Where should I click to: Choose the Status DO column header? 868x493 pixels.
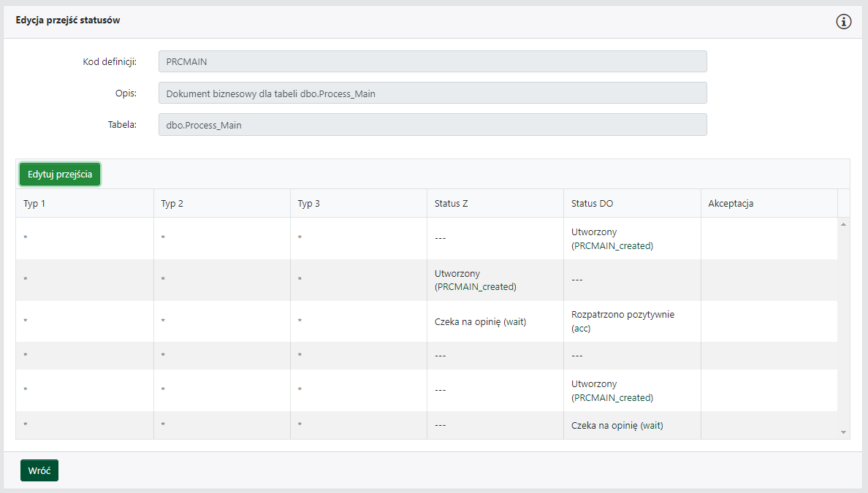click(x=592, y=204)
